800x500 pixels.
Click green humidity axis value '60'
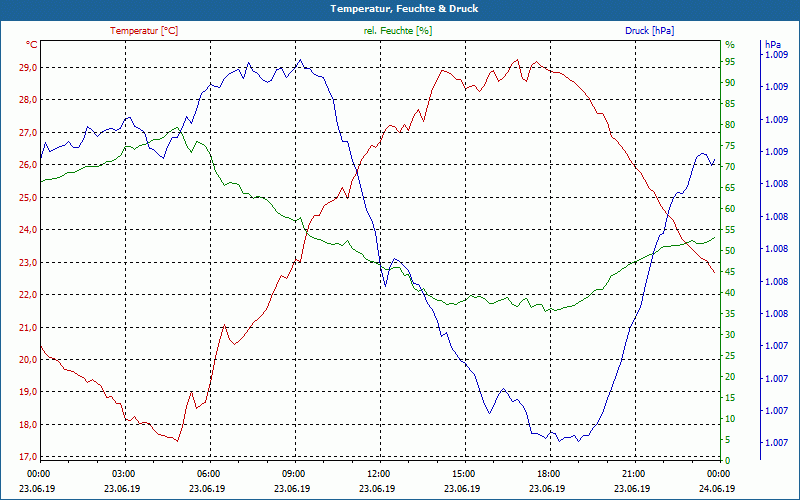[730, 209]
